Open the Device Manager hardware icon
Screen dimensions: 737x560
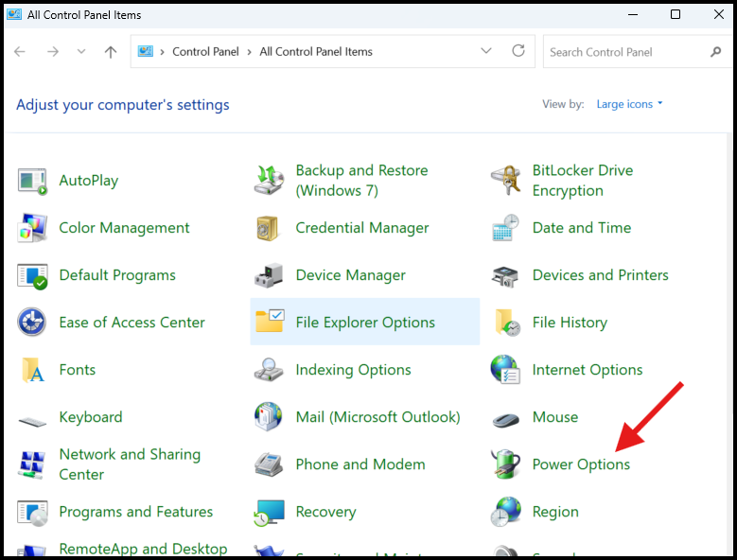click(269, 276)
